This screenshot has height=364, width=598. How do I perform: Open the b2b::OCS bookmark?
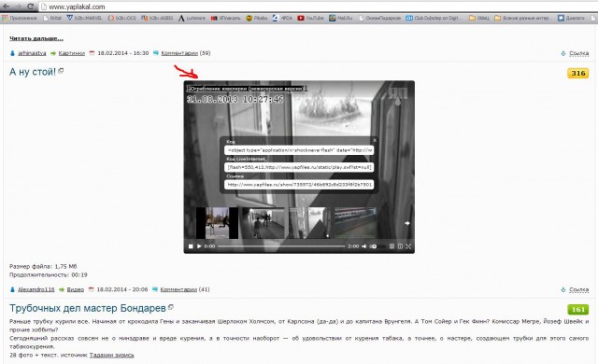(121, 18)
